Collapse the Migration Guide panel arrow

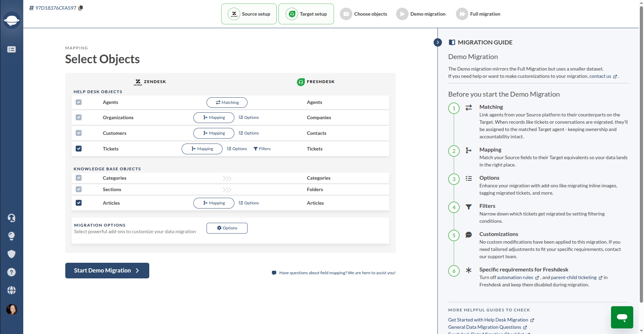point(438,42)
